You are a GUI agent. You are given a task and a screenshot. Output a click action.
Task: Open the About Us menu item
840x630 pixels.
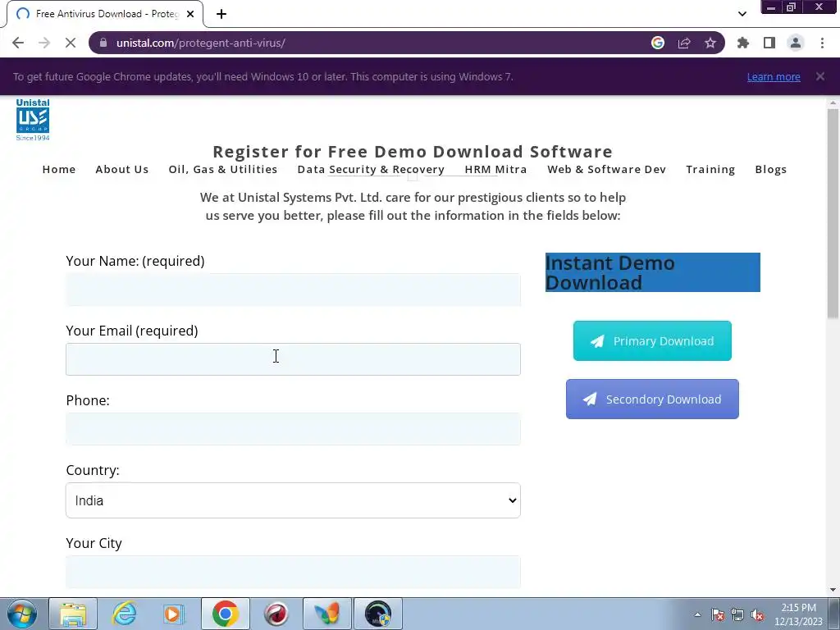[122, 169]
